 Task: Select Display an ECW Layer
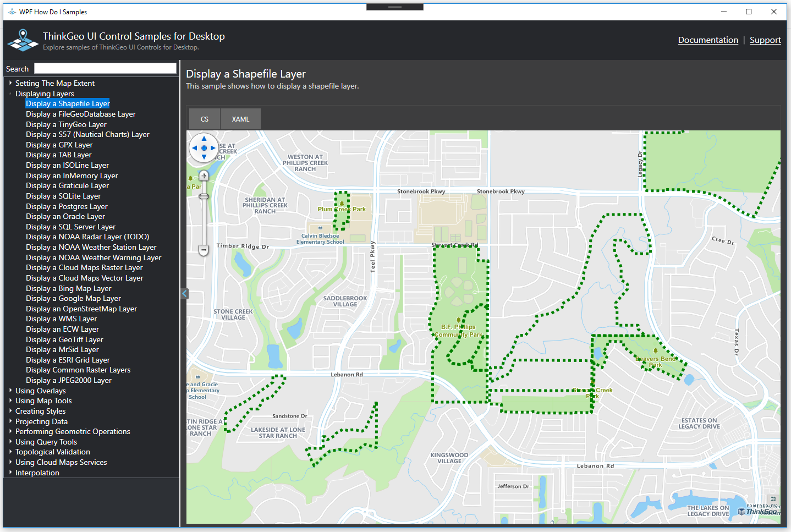[63, 329]
